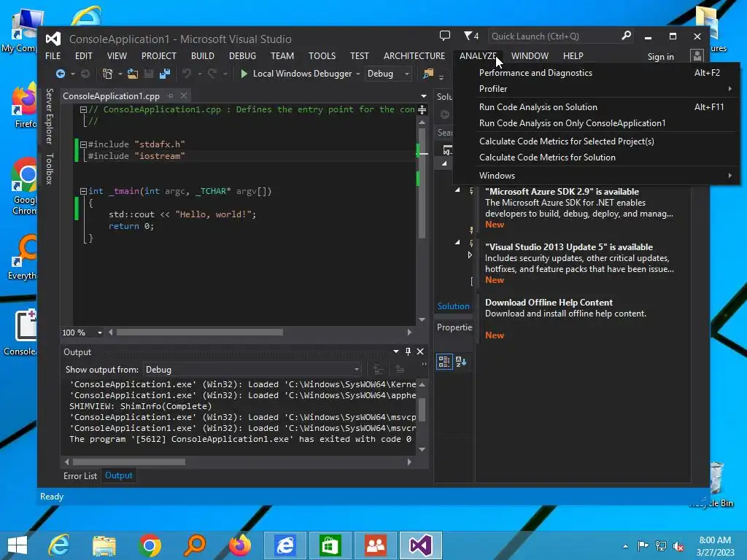
Task: Click the Save All toolbar icon
Action: click(x=165, y=74)
